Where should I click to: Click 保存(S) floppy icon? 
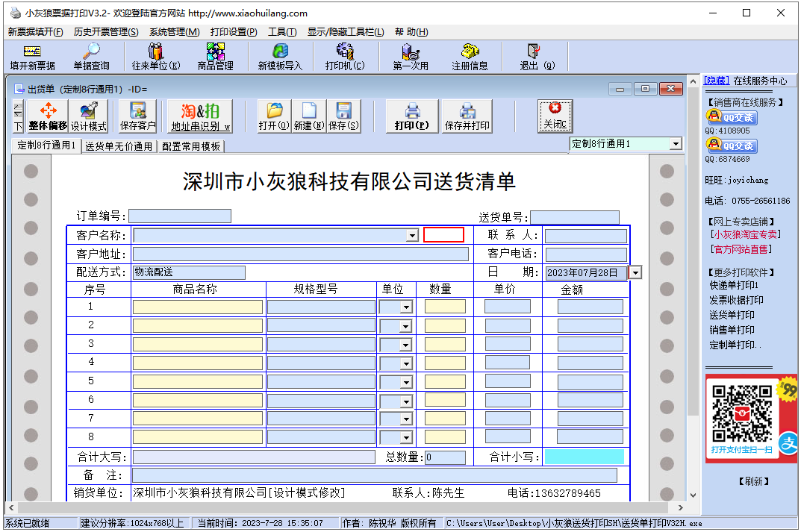coord(344,116)
